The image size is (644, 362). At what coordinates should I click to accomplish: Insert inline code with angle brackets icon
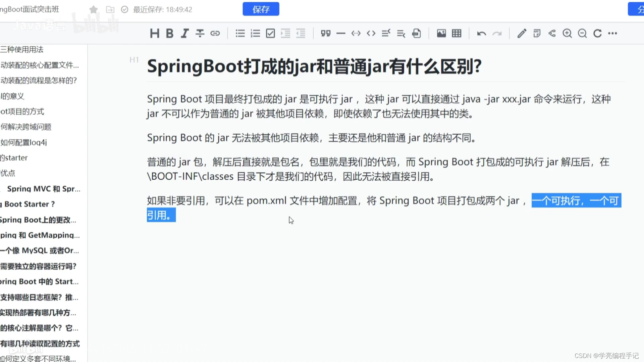click(x=371, y=33)
